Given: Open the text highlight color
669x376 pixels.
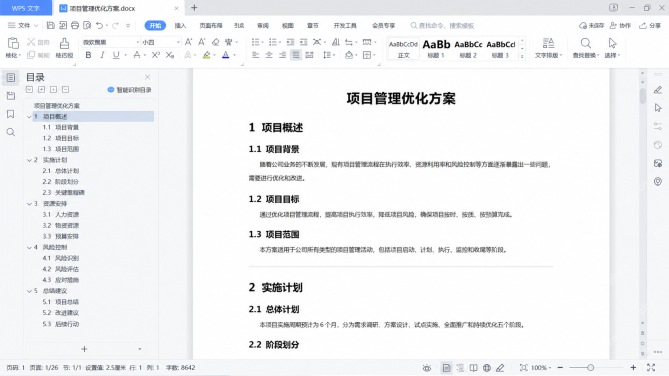Looking at the screenshot, I should tap(207, 55).
